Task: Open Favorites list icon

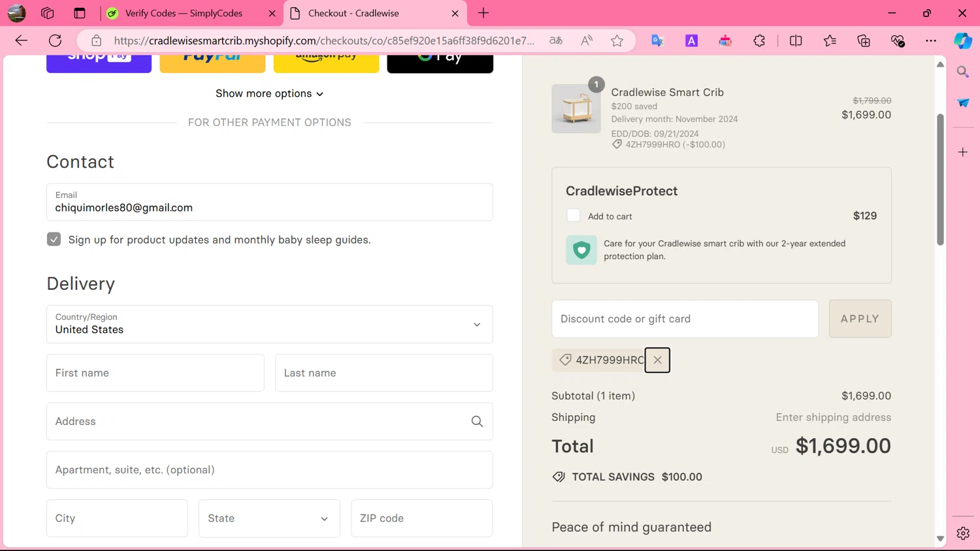Action: pos(830,40)
